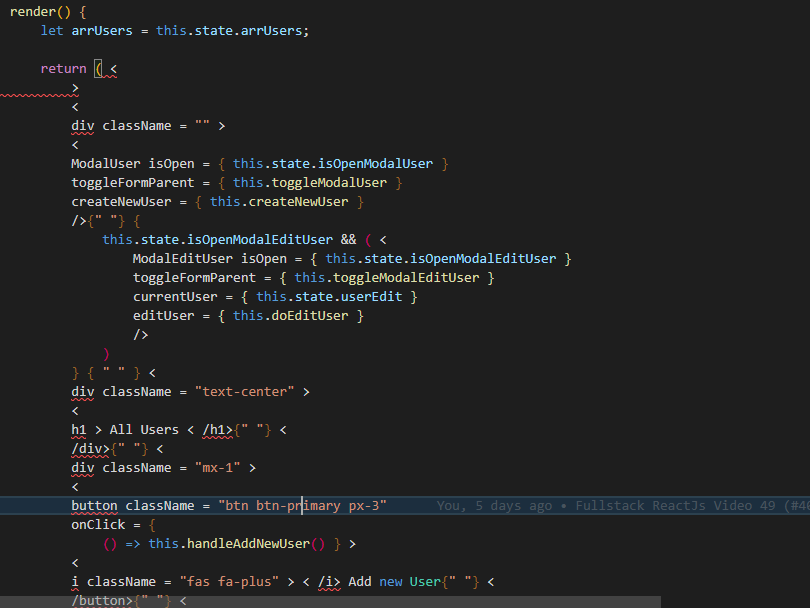Image resolution: width=810 pixels, height=608 pixels.
Task: Click the 'render()' method name
Action: tap(40, 11)
